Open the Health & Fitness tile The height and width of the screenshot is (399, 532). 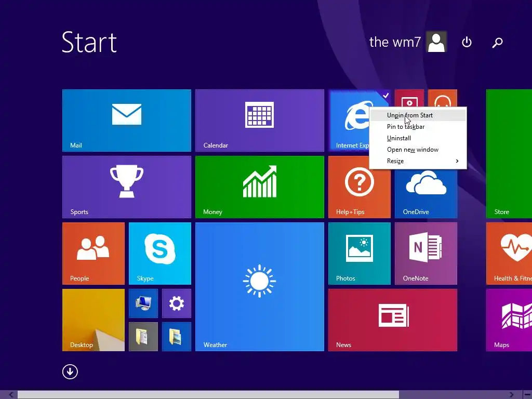coord(509,254)
